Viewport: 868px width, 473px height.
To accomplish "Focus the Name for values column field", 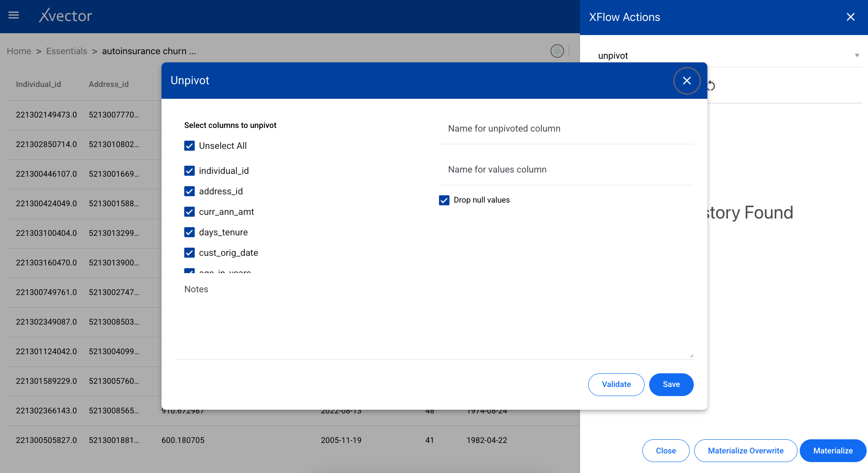I will pyautogui.click(x=566, y=170).
